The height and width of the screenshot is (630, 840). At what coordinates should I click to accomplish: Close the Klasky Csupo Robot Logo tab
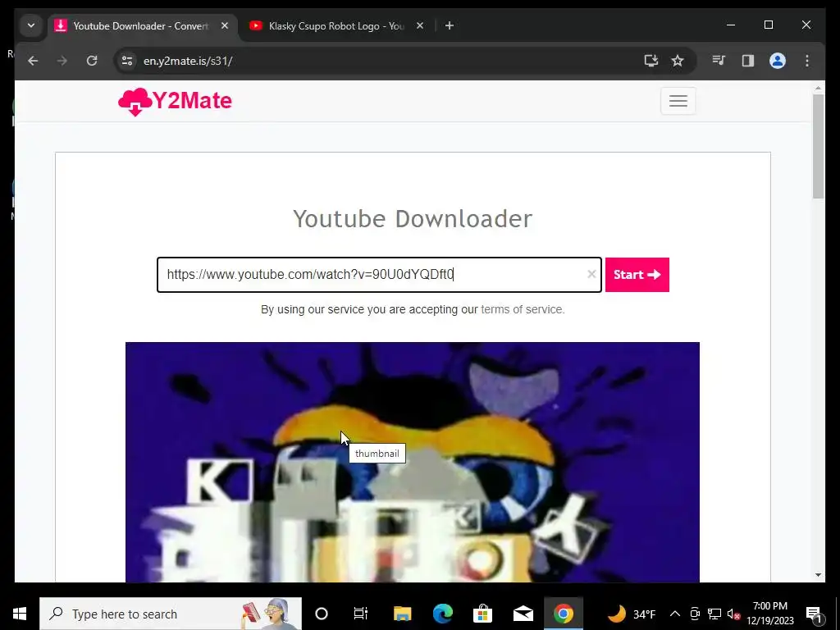click(420, 25)
